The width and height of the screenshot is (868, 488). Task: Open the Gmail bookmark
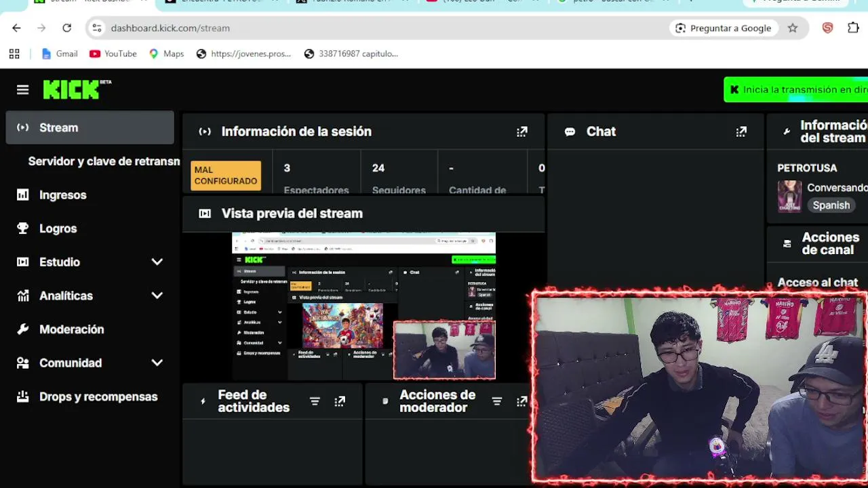(60, 54)
